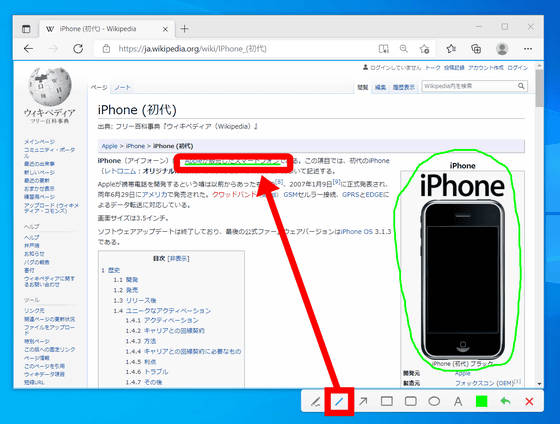Select the iPhone (初代) - Wikipedia browser tab
The width and height of the screenshot is (560, 424).
coord(107,29)
